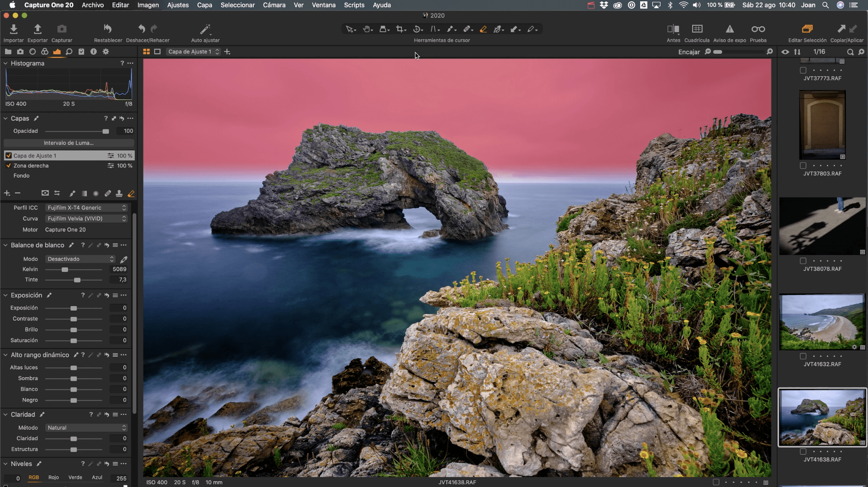The image size is (868, 487).
Task: Toggle the Aviso de expo warning icon
Action: click(x=729, y=29)
